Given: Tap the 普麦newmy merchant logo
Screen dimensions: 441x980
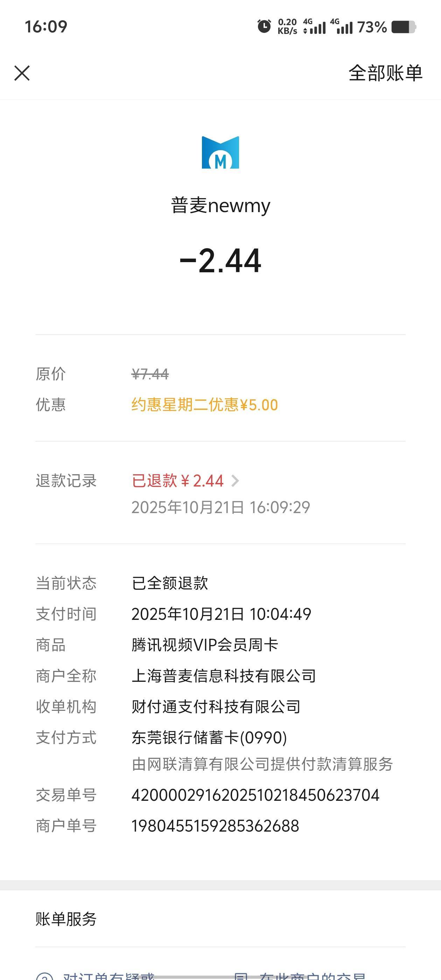Looking at the screenshot, I should 220,152.
